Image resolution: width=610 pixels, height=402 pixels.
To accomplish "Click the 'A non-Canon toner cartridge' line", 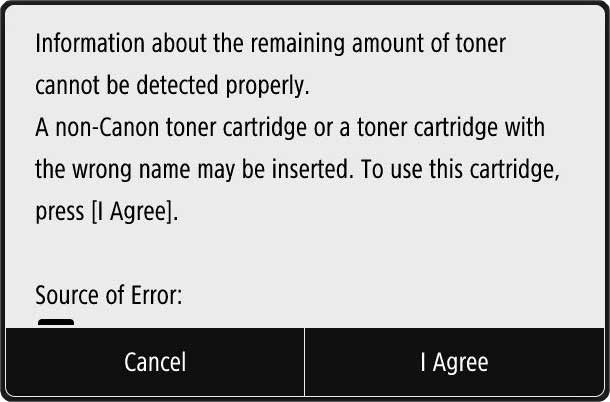I will point(289,129).
